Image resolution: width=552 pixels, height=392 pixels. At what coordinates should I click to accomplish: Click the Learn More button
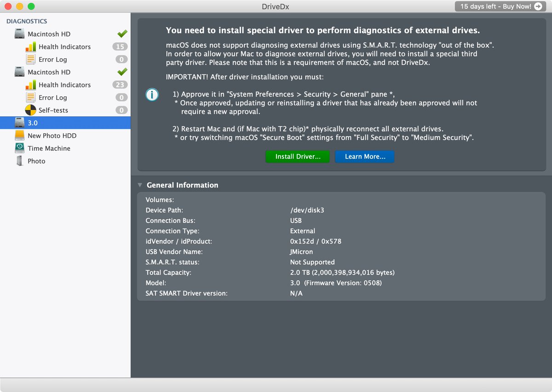pos(365,157)
